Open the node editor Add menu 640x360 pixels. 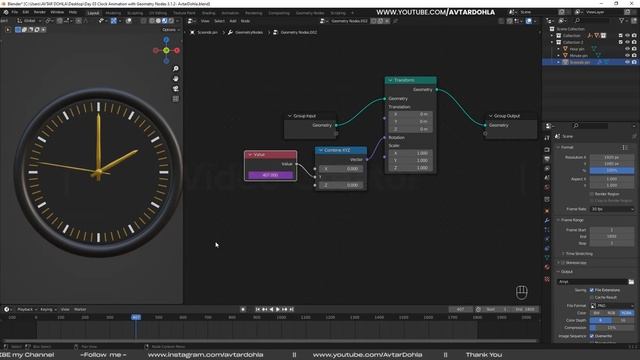(233, 21)
